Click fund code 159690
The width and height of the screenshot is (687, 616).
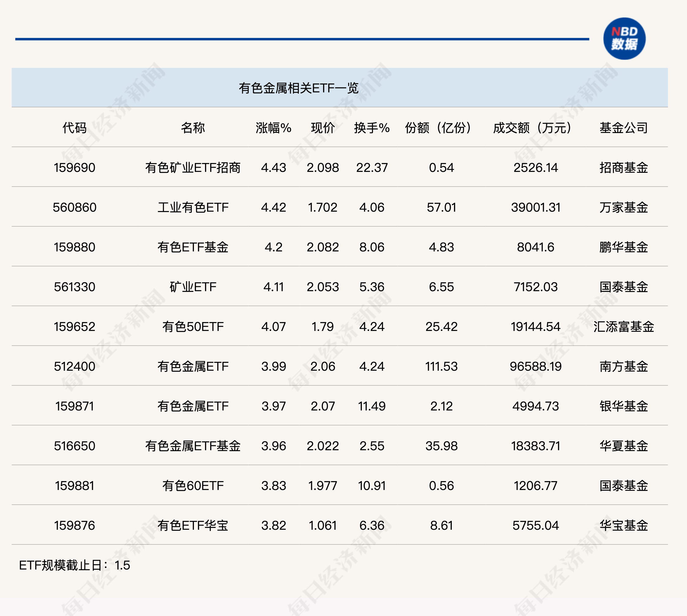coord(74,168)
